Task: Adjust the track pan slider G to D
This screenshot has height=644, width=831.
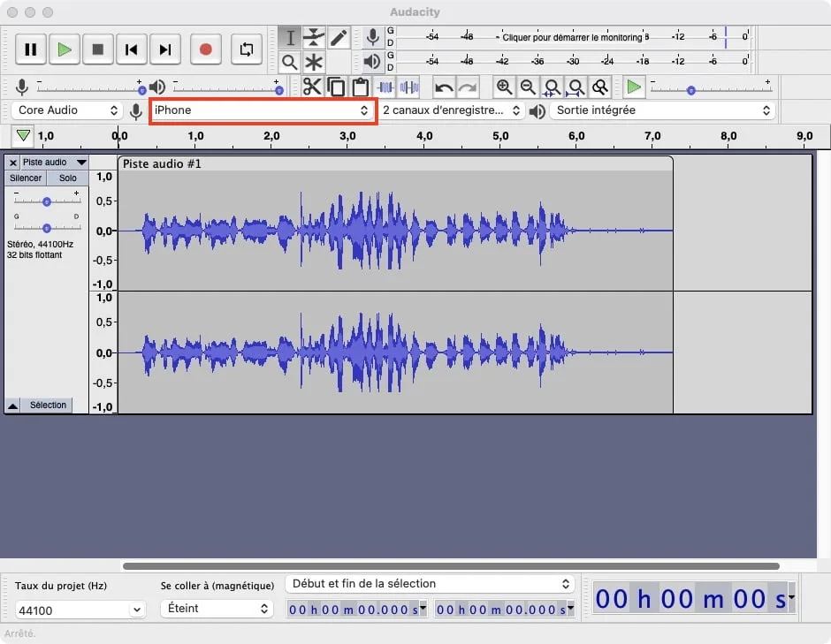Action: coord(47,228)
